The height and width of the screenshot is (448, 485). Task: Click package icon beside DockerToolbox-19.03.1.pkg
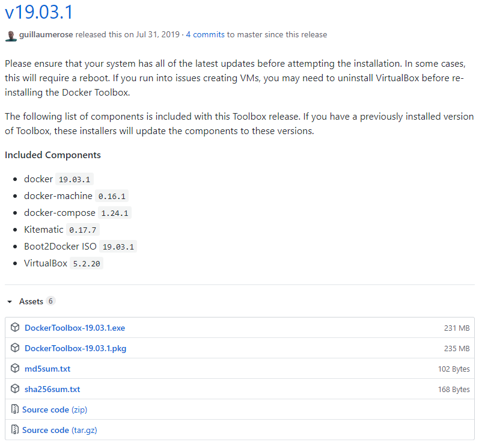[x=15, y=348]
